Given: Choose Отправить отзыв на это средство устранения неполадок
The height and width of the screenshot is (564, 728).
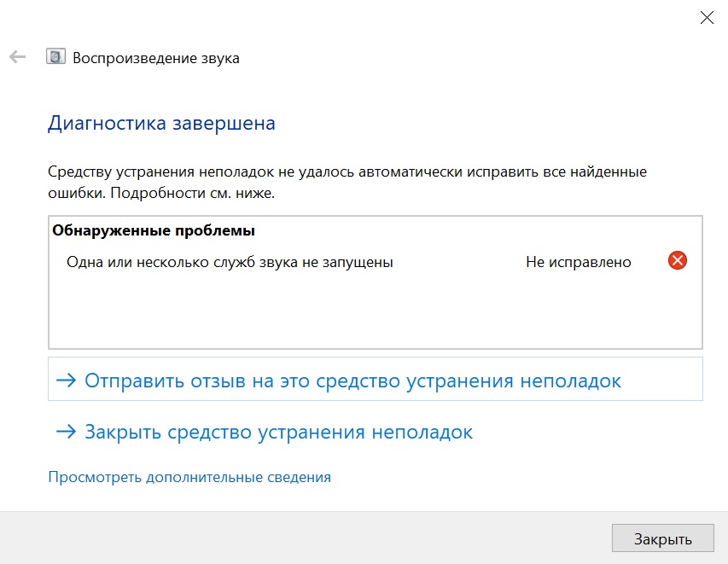Looking at the screenshot, I should pos(352,381).
